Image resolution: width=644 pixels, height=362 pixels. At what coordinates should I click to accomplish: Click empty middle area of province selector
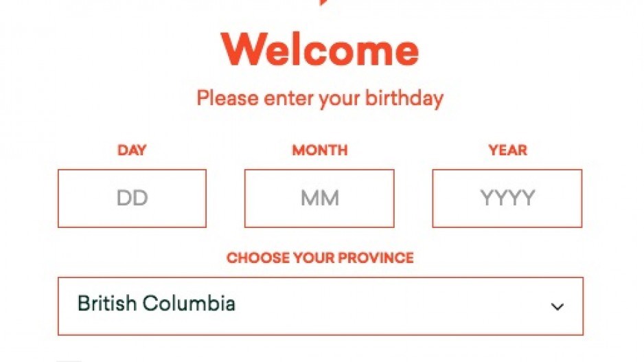coord(390,306)
